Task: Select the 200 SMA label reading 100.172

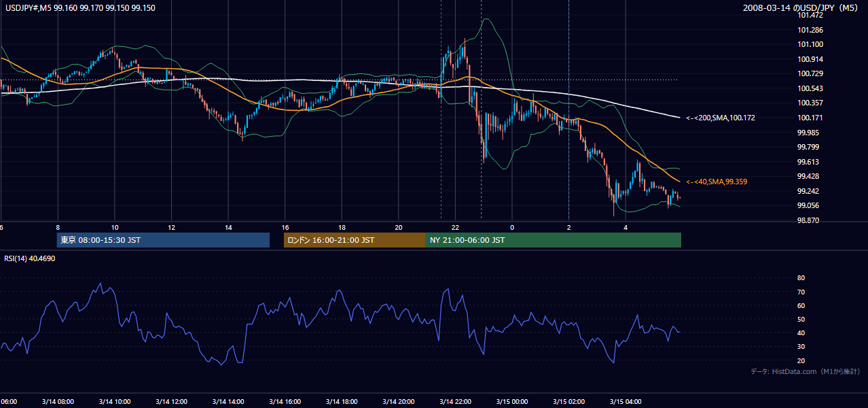Action: click(x=721, y=118)
